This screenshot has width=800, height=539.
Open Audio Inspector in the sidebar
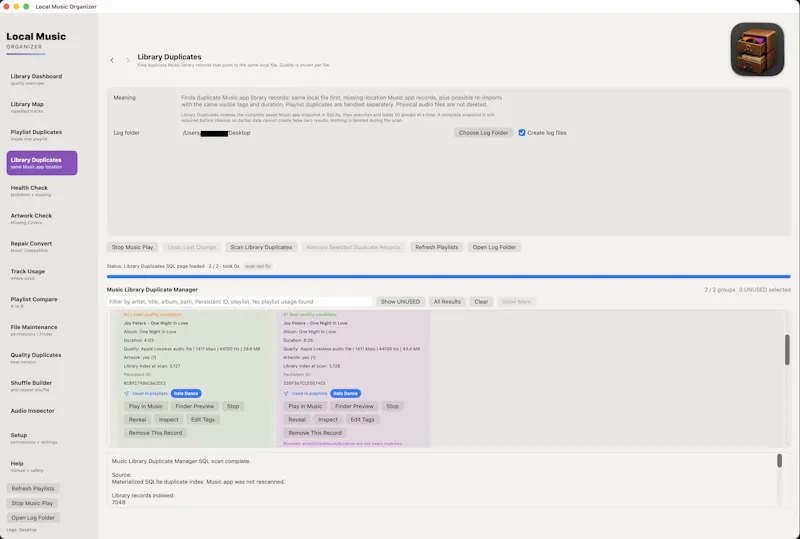[x=42, y=411]
